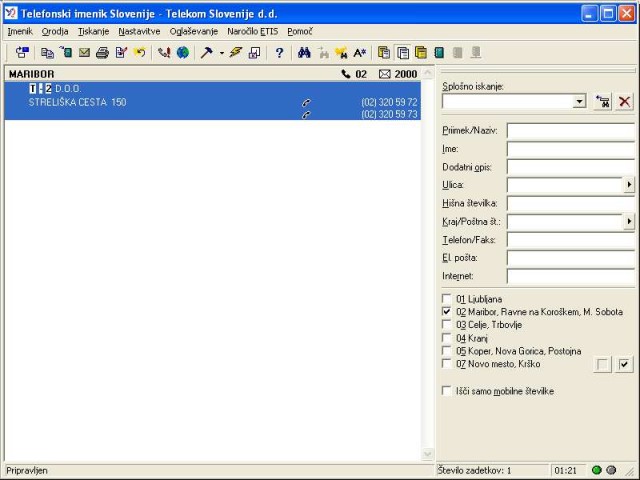
Task: Click the binoculars with yellow star icon
Action: pyautogui.click(x=341, y=52)
